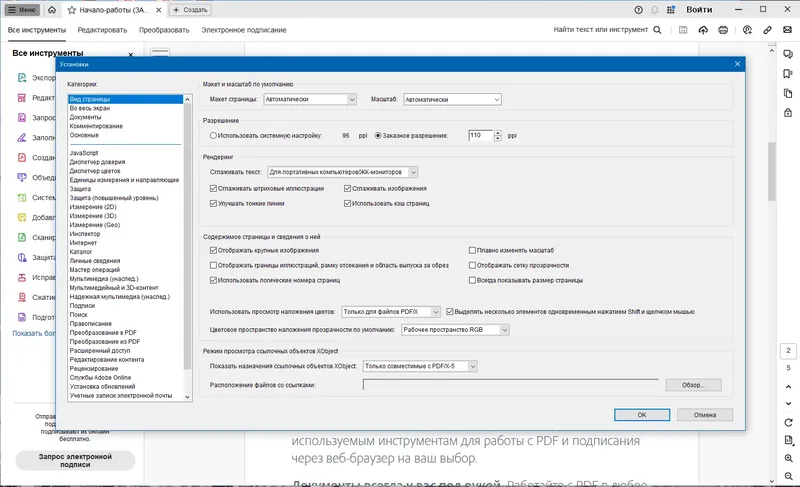The height and width of the screenshot is (487, 800).
Task: Click the Создать new tab button
Action: 190,10
